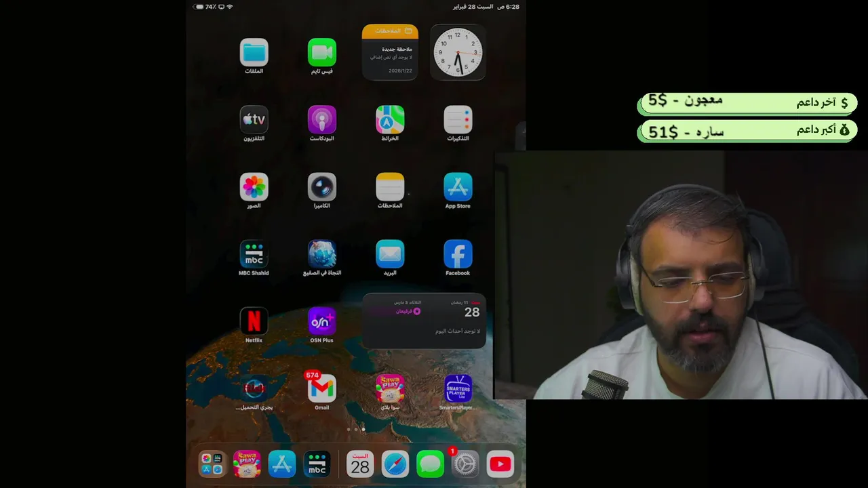
Task: Open MBC app from the dock
Action: pyautogui.click(x=317, y=464)
